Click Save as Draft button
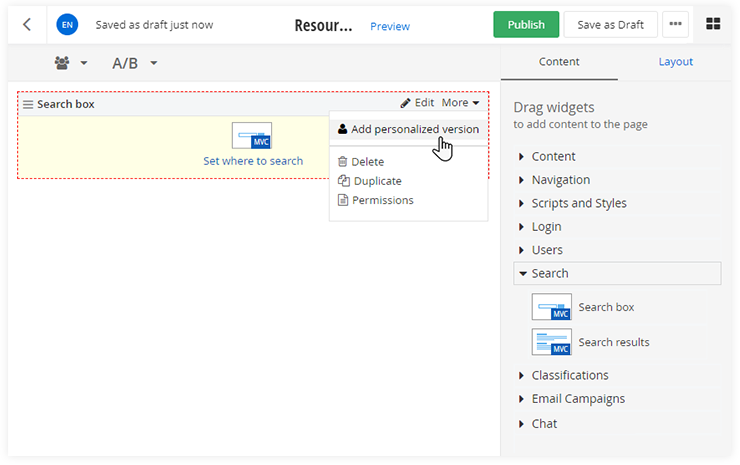Image resolution: width=740 pixels, height=465 pixels. tap(610, 25)
